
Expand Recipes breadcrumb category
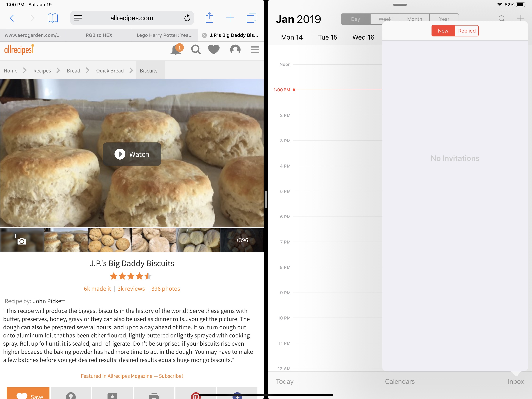click(x=42, y=71)
